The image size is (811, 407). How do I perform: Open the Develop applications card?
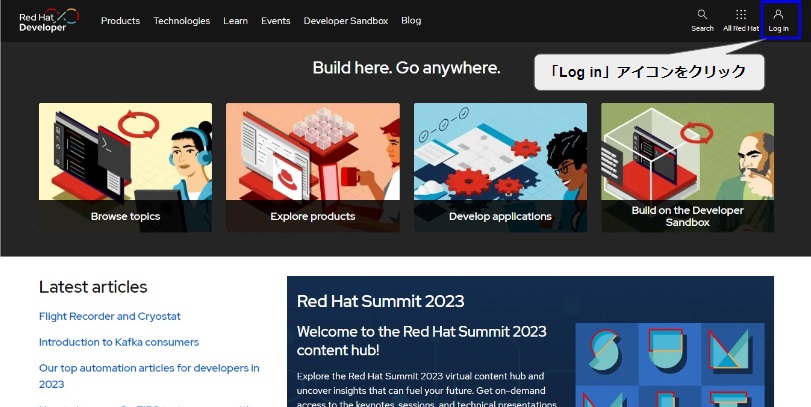pos(500,168)
